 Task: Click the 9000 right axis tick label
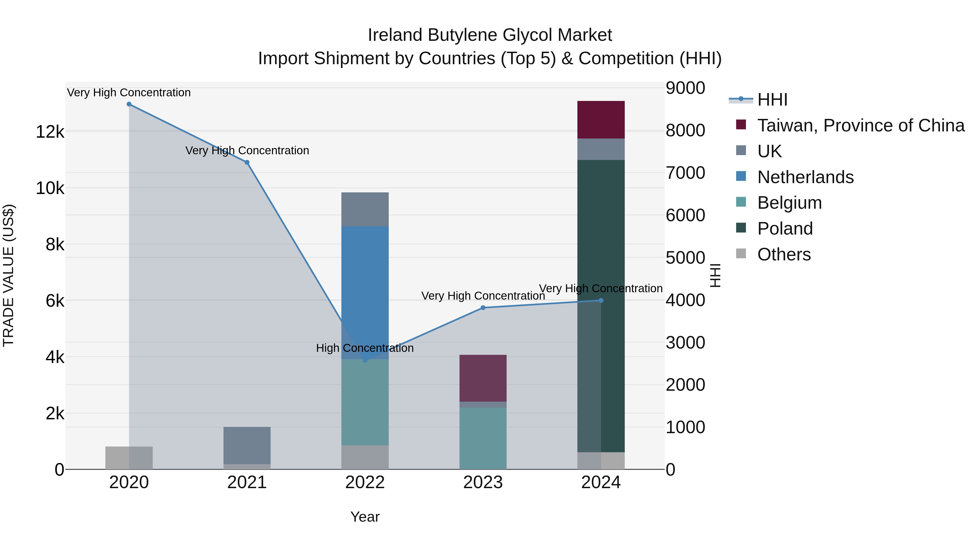tap(685, 88)
